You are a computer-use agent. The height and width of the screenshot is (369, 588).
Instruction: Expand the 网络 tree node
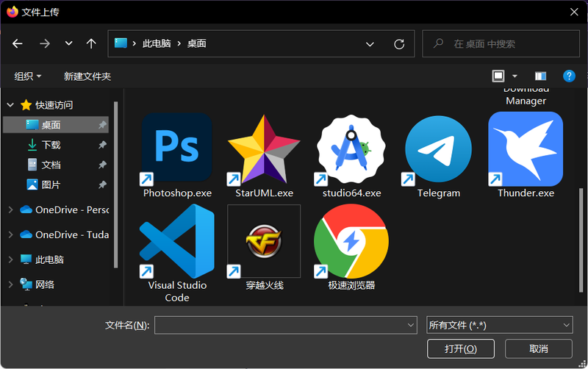[10, 284]
